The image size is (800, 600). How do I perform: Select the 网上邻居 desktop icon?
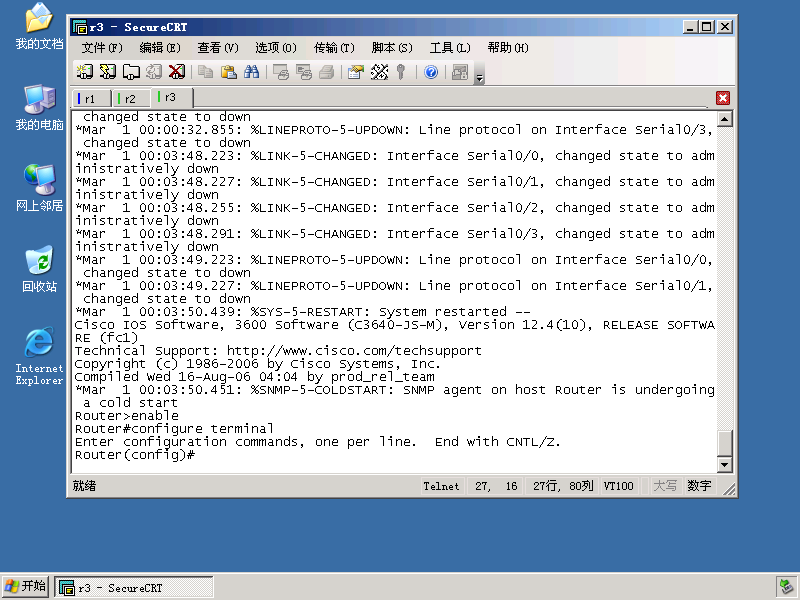(39, 188)
